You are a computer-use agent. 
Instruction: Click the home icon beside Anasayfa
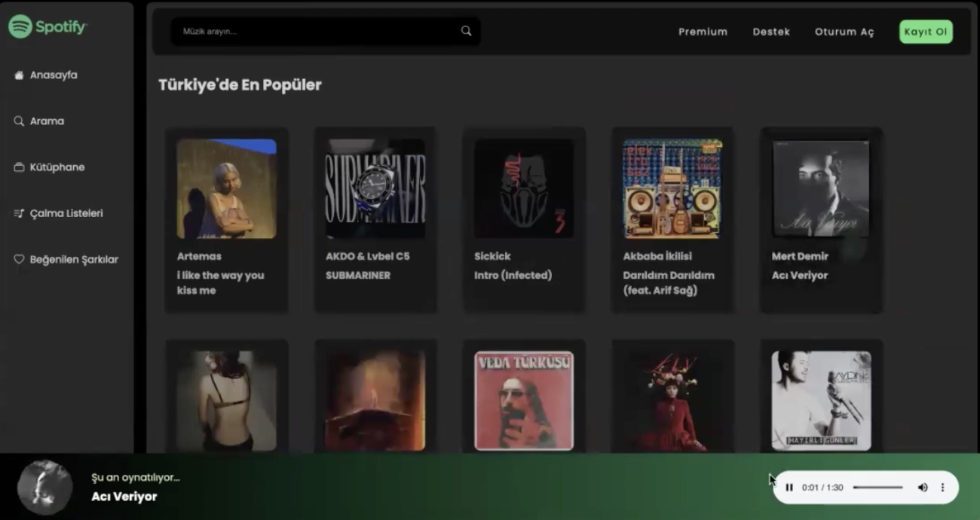(19, 75)
